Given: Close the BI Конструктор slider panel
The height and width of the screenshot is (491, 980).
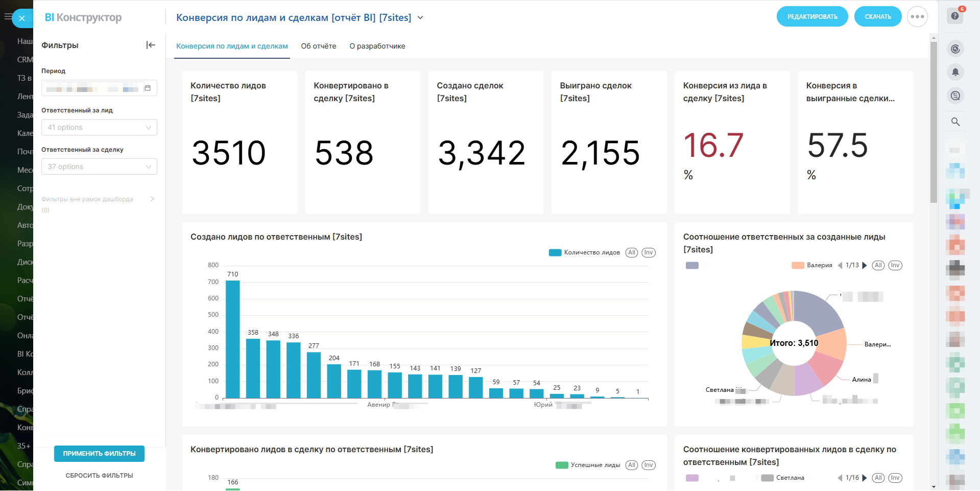Looking at the screenshot, I should pos(21,18).
